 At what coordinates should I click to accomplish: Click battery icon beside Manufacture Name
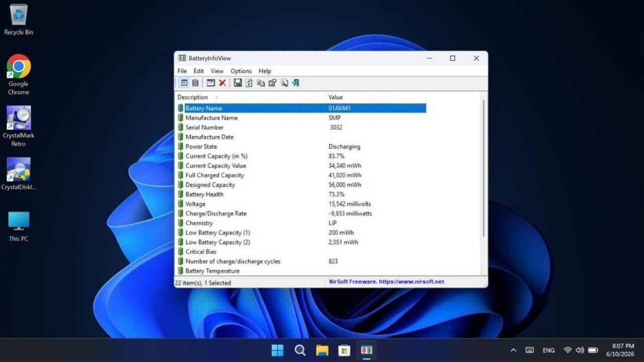click(x=181, y=118)
